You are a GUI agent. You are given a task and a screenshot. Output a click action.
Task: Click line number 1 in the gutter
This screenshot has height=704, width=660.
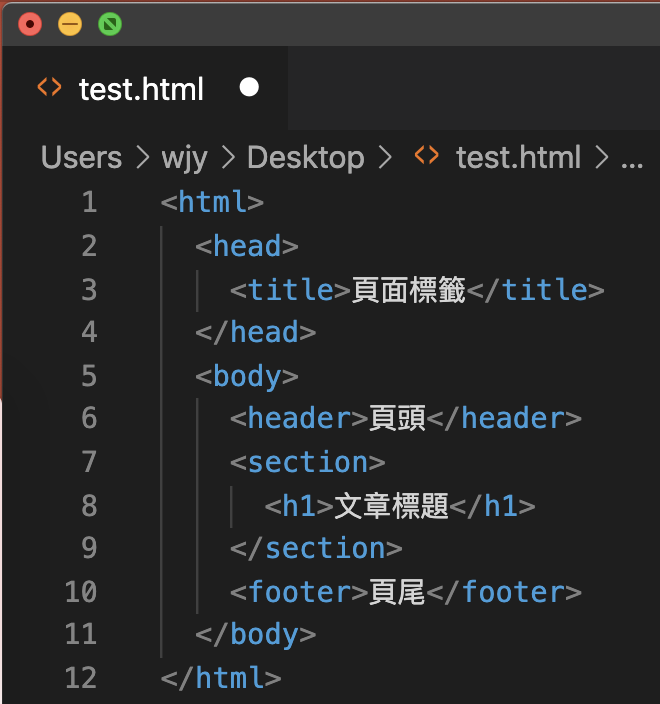(89, 202)
